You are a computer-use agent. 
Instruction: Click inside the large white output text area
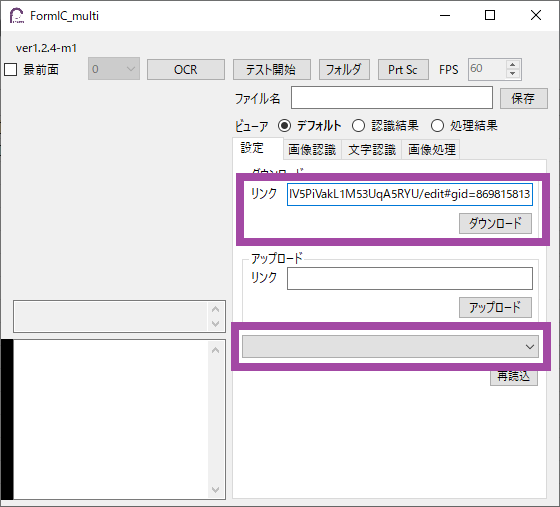(x=111, y=420)
